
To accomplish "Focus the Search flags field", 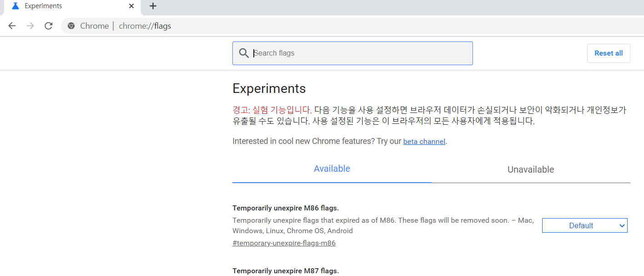I will [352, 53].
